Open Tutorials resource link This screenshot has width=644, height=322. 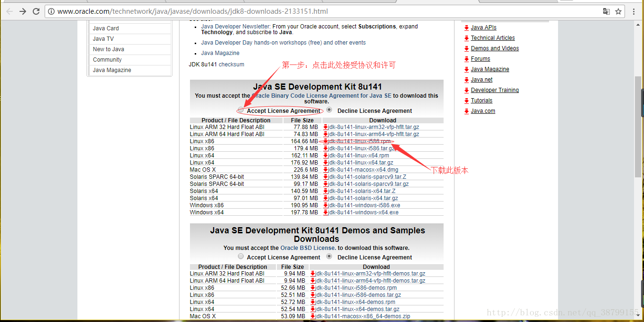pyautogui.click(x=482, y=101)
